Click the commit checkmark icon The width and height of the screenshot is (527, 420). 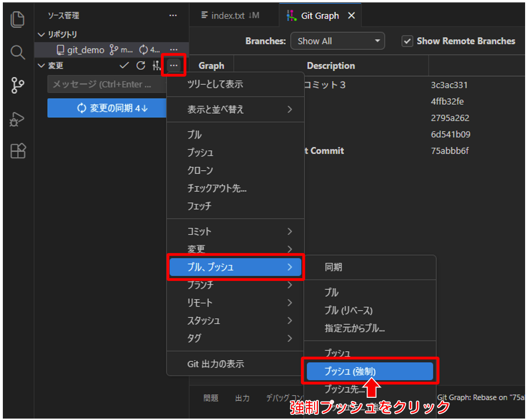click(x=124, y=66)
